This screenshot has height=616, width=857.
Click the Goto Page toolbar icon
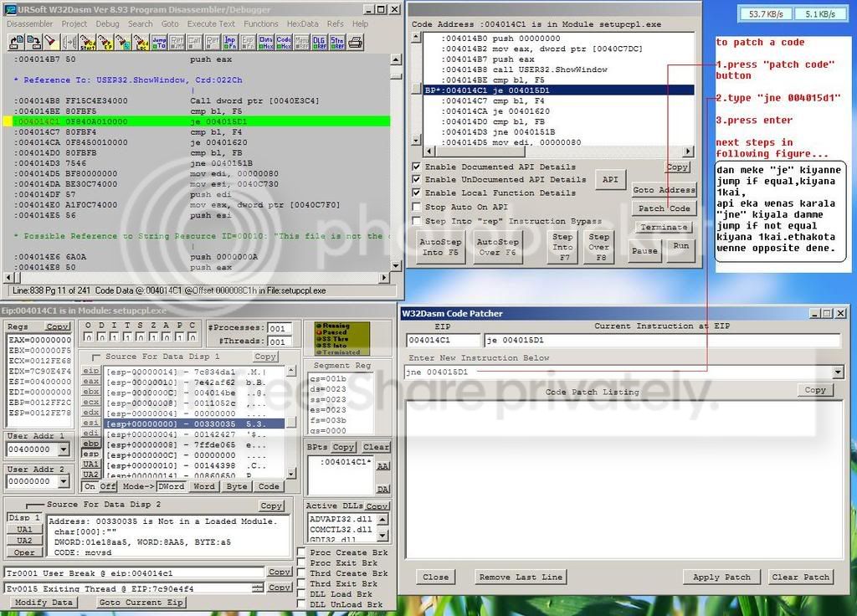point(123,42)
